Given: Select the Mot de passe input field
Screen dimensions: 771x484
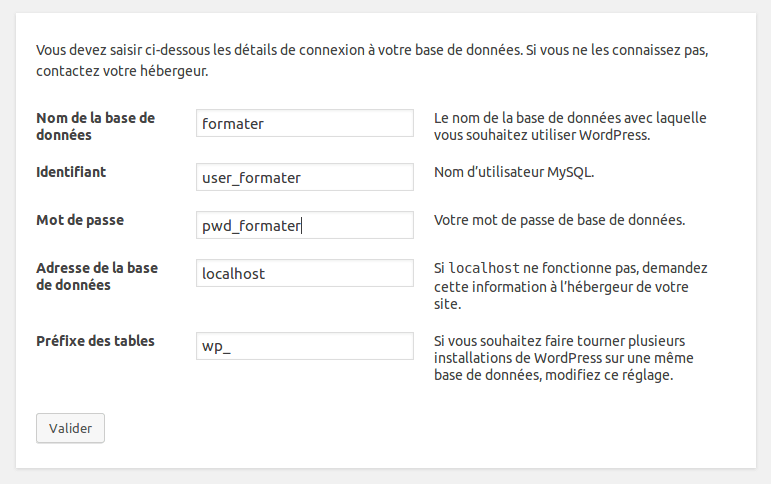Looking at the screenshot, I should (x=305, y=226).
